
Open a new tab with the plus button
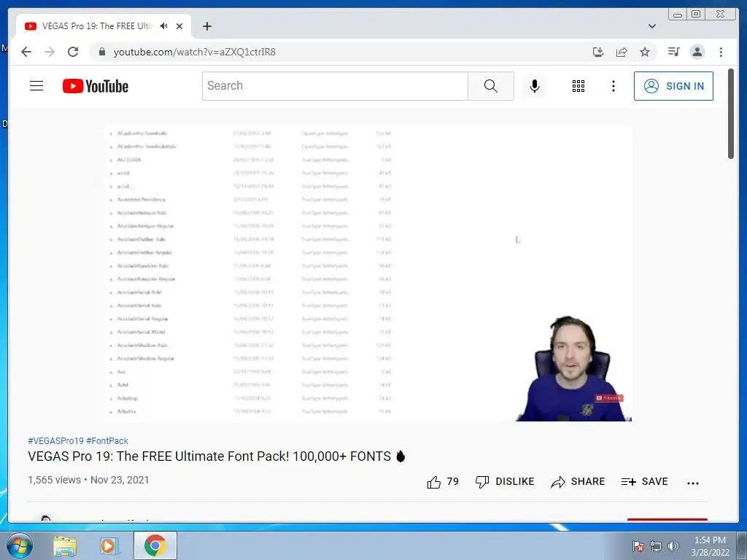206,26
